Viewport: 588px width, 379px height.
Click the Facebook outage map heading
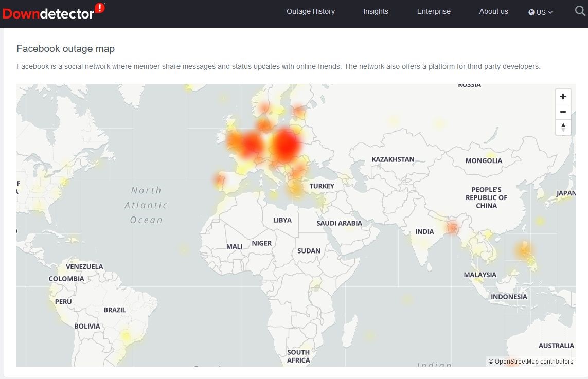click(66, 49)
